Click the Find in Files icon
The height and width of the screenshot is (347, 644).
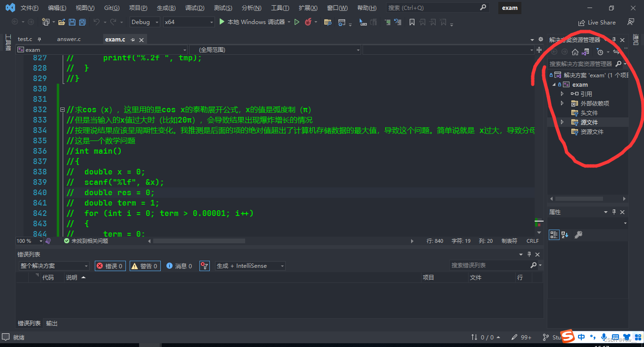pyautogui.click(x=328, y=22)
